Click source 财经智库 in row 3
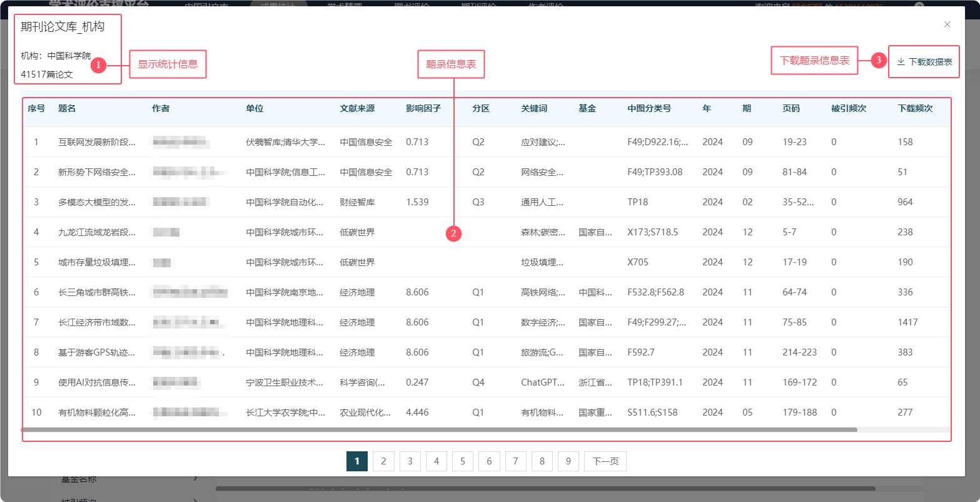Viewport: 980px width, 502px height. [x=357, y=202]
